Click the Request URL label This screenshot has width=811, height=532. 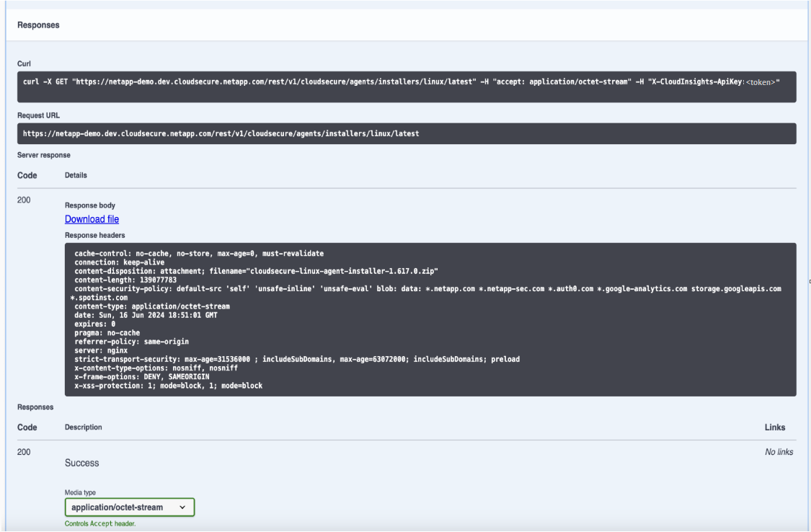click(x=39, y=114)
